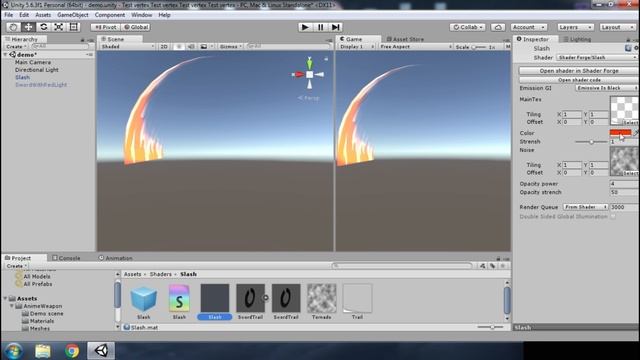
Task: Click Open shader code button
Action: point(579,80)
